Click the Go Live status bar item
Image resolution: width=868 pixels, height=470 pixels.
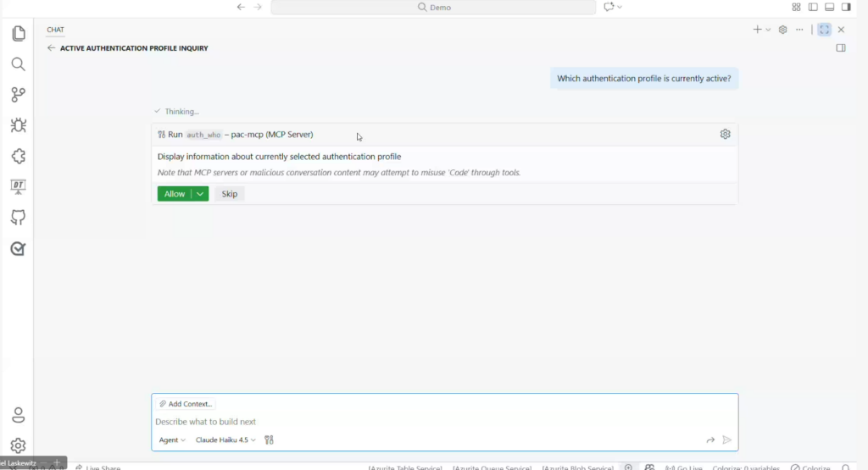point(684,467)
